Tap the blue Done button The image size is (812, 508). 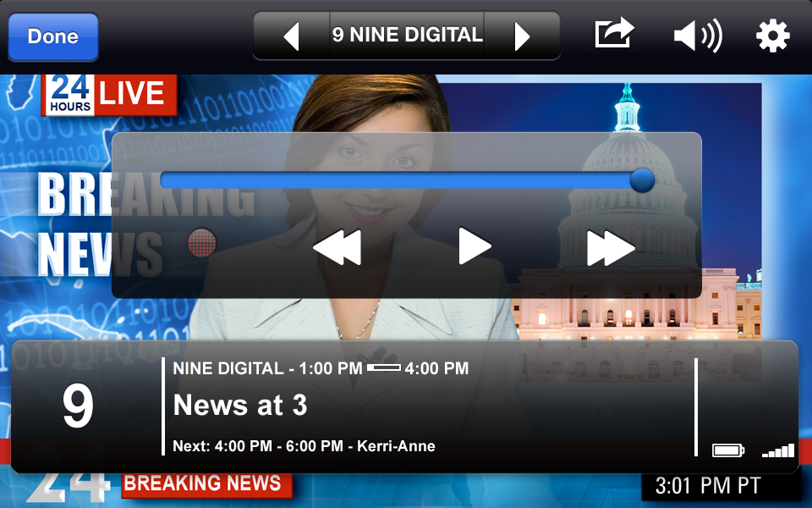point(52,36)
